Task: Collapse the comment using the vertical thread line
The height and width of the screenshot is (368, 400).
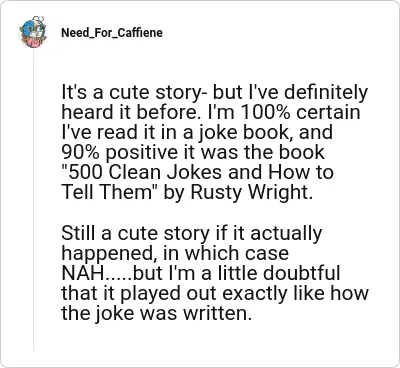Action: point(33,200)
